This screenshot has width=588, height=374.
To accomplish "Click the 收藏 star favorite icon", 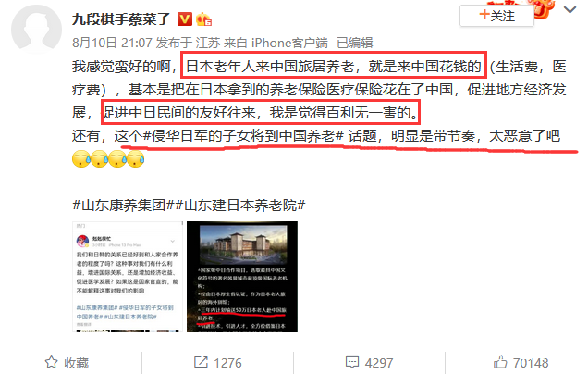I will 52,362.
